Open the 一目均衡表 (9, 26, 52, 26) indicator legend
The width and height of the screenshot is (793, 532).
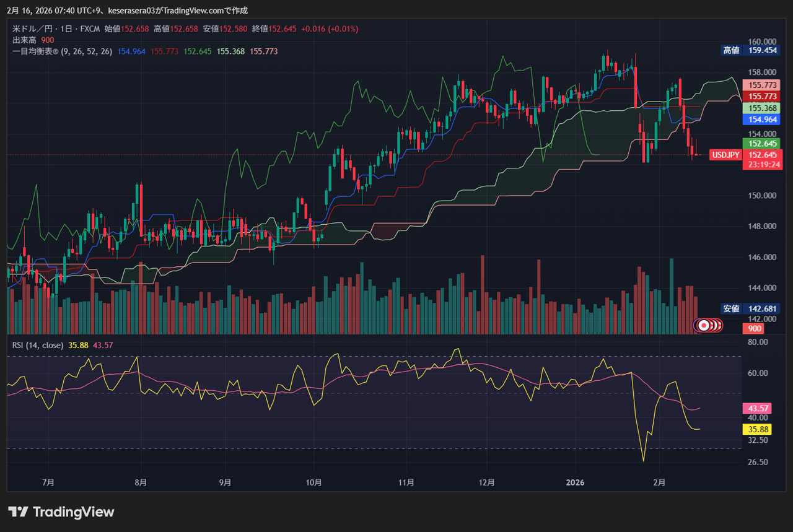[62, 51]
